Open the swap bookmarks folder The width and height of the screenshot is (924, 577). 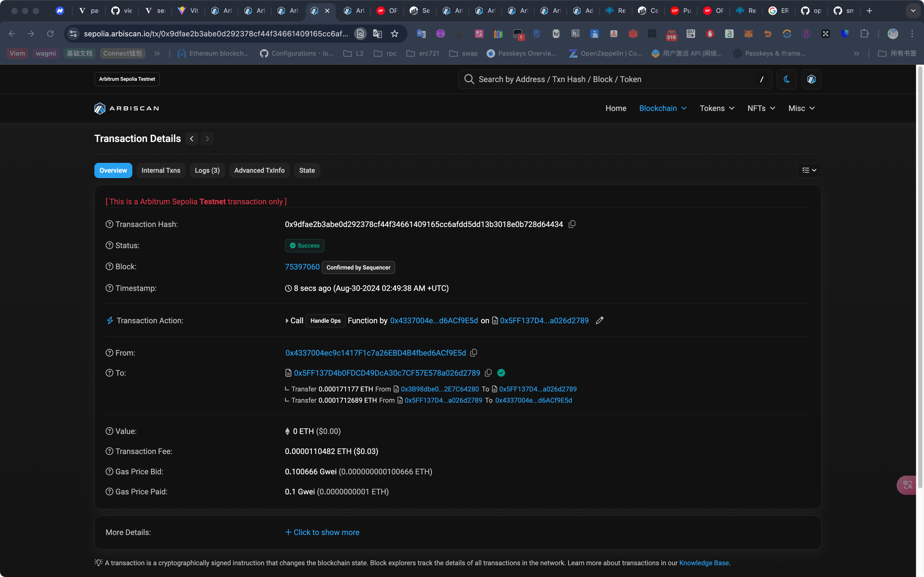463,53
